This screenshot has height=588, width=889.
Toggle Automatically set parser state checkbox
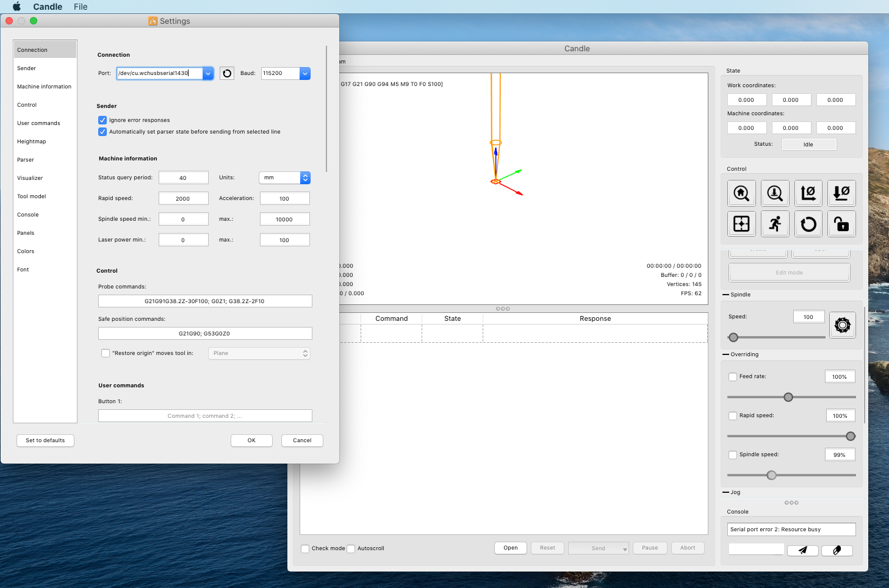click(x=103, y=132)
